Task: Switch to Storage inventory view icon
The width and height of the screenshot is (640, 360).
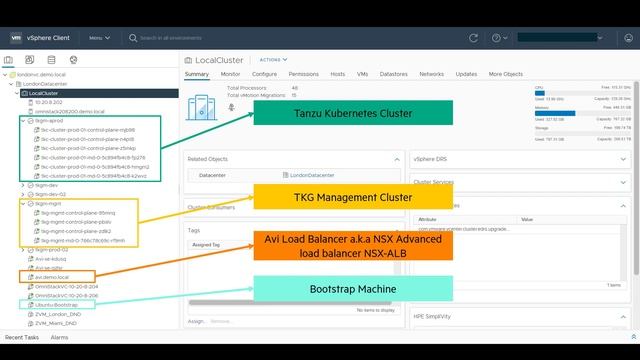Action: coord(51,60)
